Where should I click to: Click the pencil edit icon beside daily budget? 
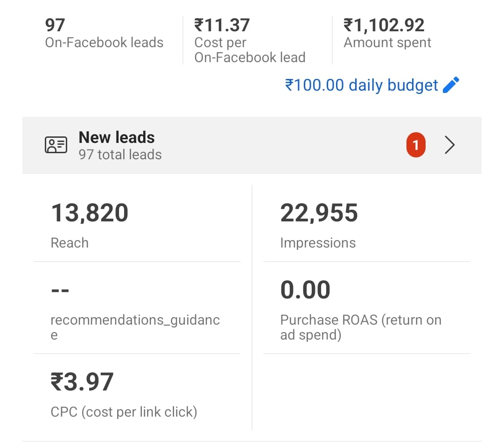[x=451, y=85]
